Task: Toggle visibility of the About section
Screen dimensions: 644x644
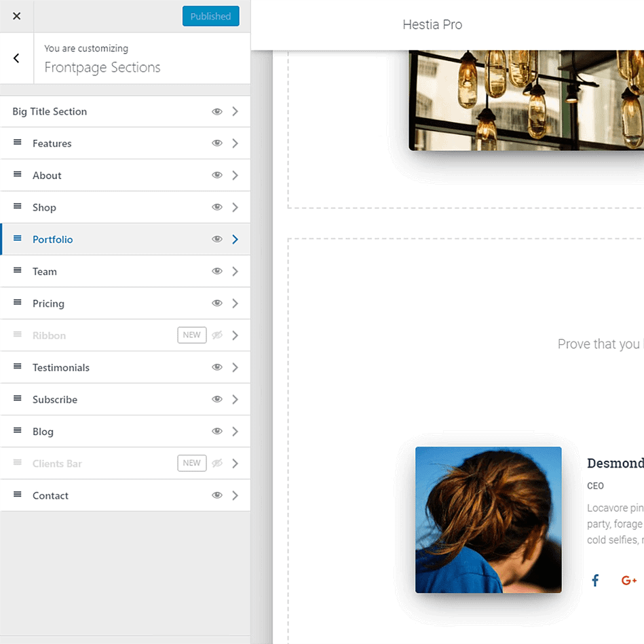Action: coord(217,175)
